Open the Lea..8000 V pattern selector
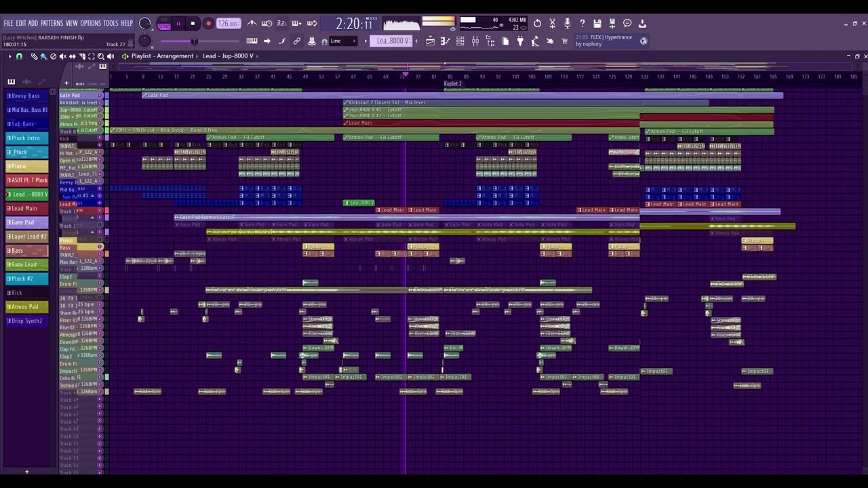The image size is (868, 488). [x=393, y=41]
